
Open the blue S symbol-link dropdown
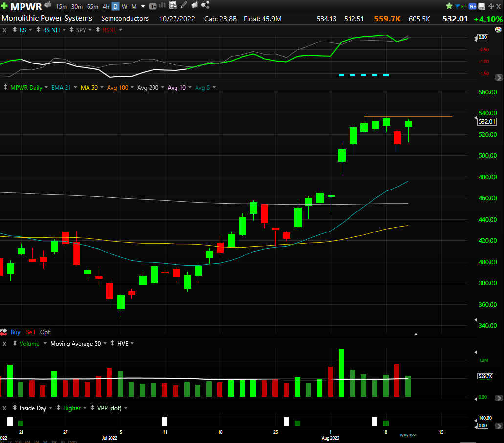(473, 6)
